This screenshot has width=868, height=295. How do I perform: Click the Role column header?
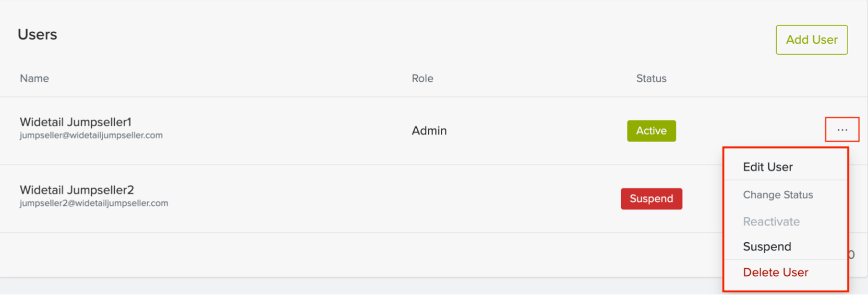(x=422, y=79)
